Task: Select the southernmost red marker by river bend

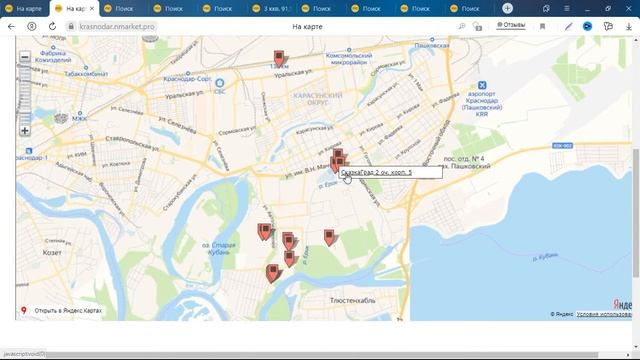Action: pyautogui.click(x=272, y=273)
